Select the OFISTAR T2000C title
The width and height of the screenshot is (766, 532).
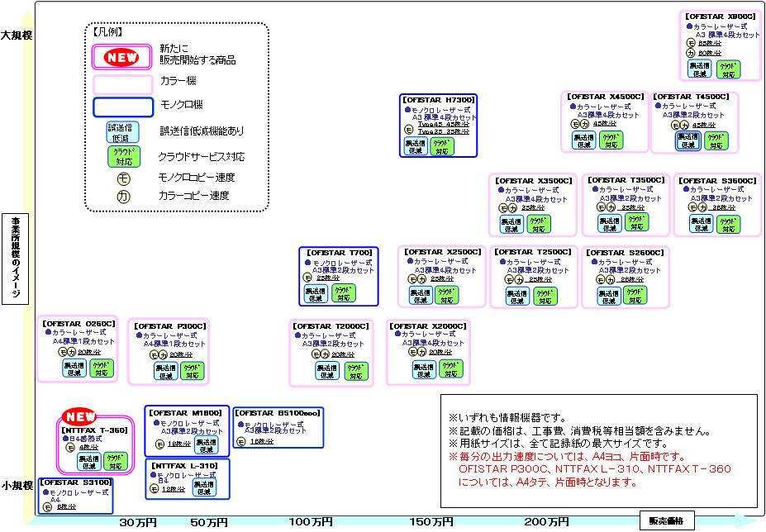point(331,325)
